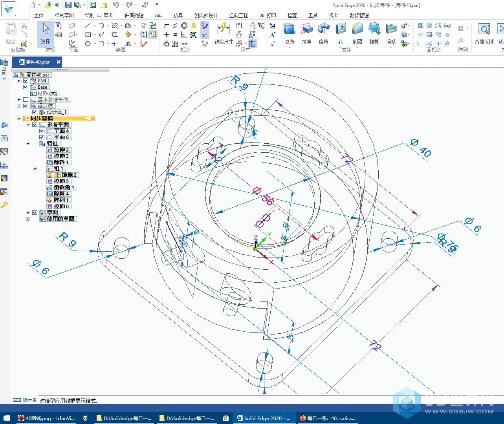Click the Windows Start button
This screenshot has height=424, width=504.
pyautogui.click(x=6, y=418)
